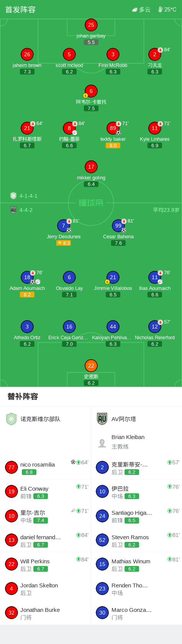Tap Adam Aoumaich number 18 circle
The height and width of the screenshot is (644, 182).
27,277
